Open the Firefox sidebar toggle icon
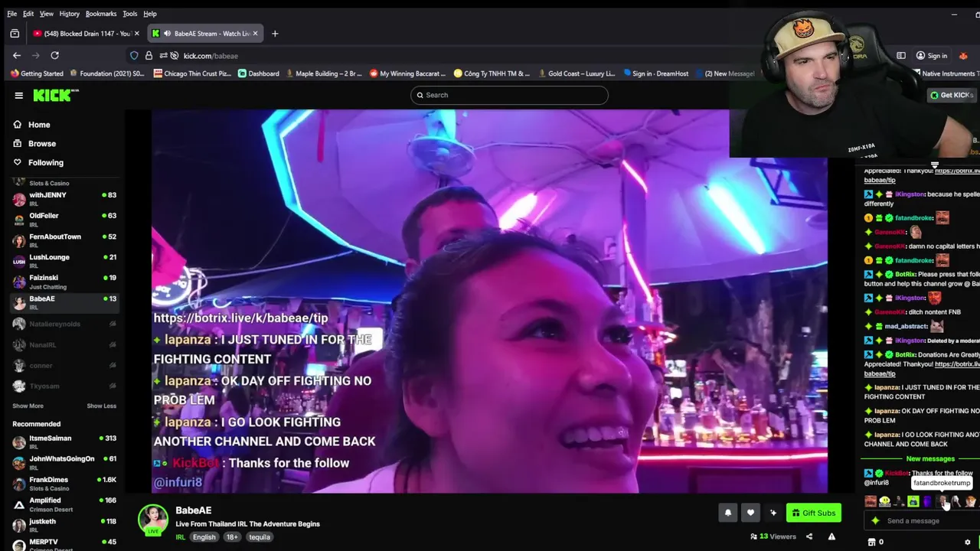This screenshot has width=980, height=551. tap(901, 56)
